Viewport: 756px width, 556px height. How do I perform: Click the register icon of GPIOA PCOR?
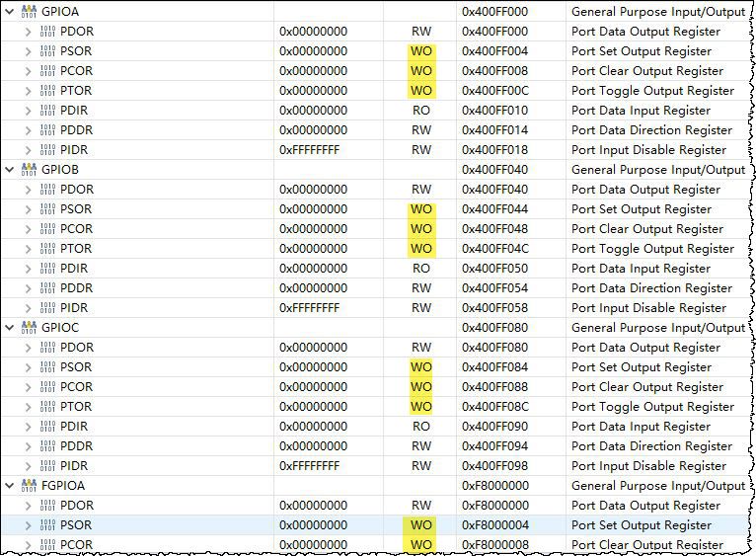click(x=47, y=71)
